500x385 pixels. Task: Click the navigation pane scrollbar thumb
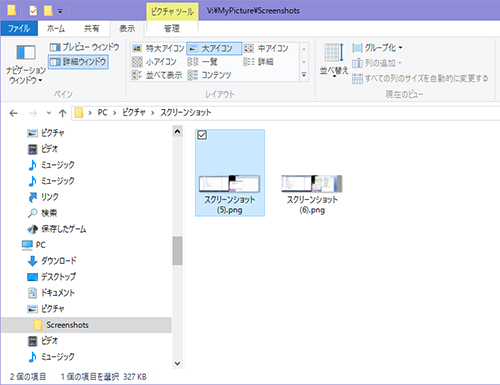[177, 251]
